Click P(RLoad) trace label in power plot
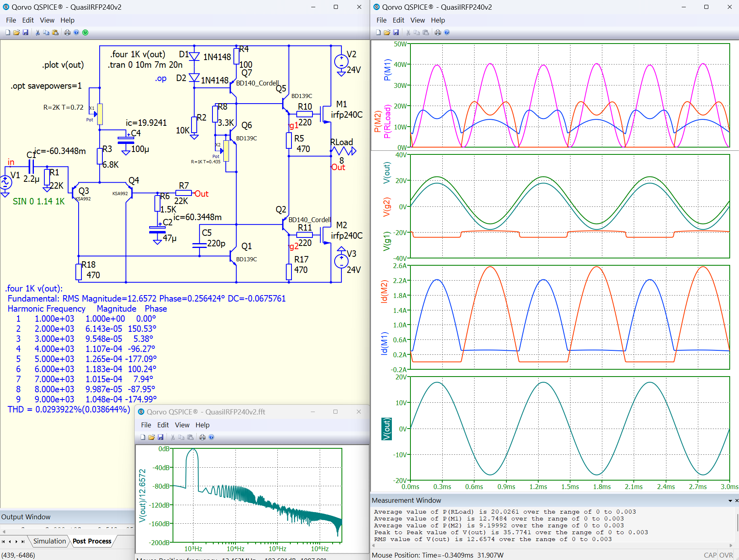The image size is (739, 560). pyautogui.click(x=387, y=122)
